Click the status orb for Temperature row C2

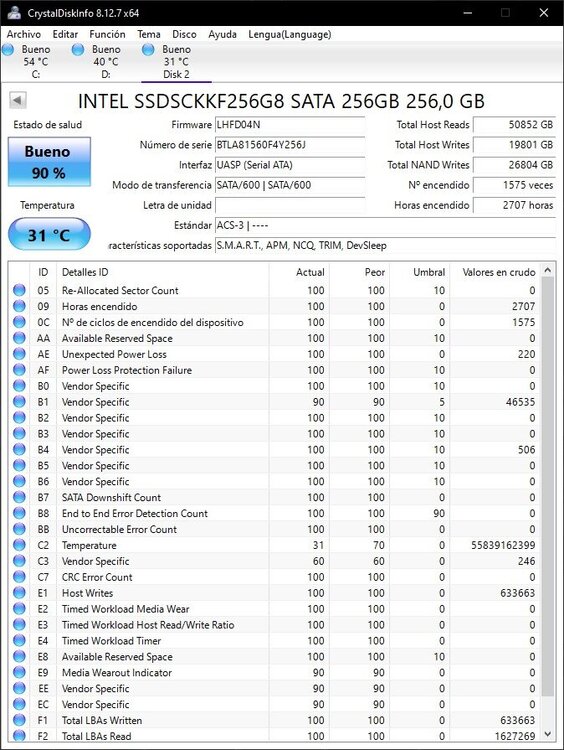click(19, 545)
